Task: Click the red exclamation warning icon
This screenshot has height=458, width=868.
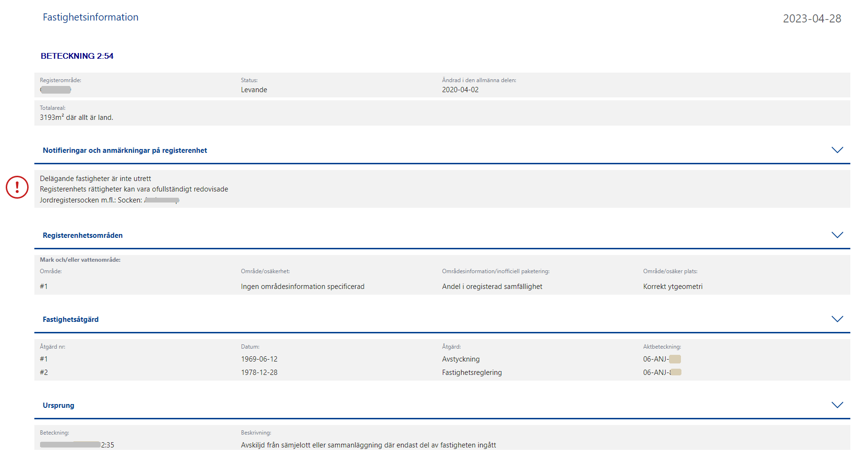Action: 17,187
